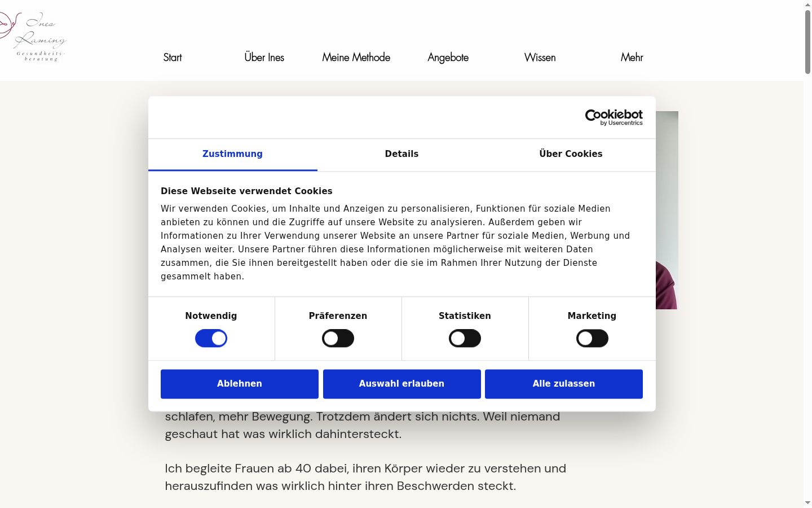
Task: Click the page vertical scrollbar thumb
Action: pos(807,42)
